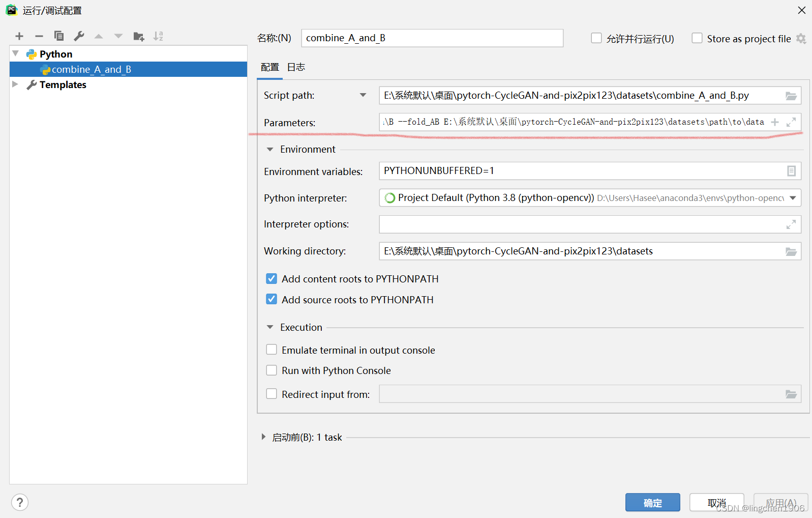This screenshot has width=812, height=518.
Task: Select combine_A_and_B configuration in tree
Action: point(128,69)
